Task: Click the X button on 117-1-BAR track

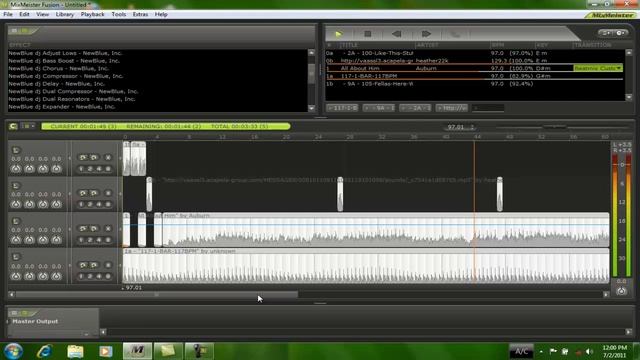Action: 108,264
